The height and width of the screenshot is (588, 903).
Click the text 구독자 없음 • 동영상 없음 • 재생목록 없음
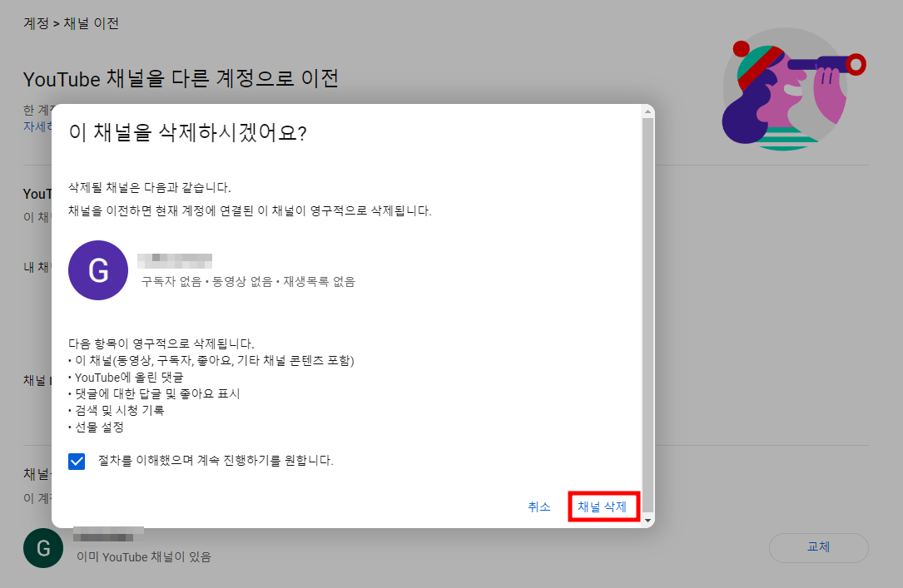pyautogui.click(x=248, y=281)
